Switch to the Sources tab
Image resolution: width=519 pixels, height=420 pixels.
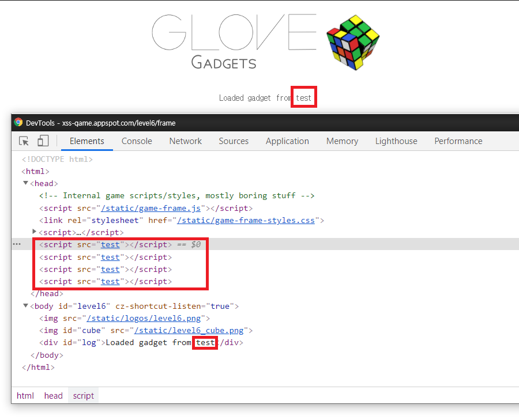click(x=234, y=141)
